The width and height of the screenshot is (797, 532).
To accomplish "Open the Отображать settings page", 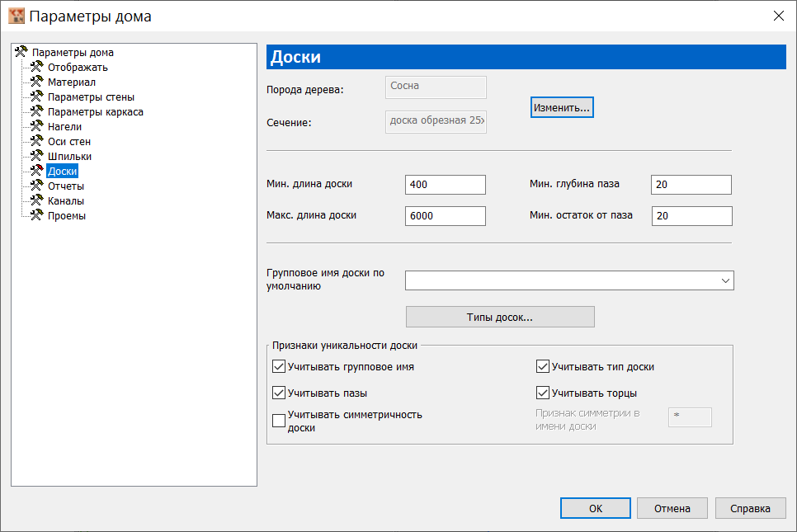I will [78, 67].
